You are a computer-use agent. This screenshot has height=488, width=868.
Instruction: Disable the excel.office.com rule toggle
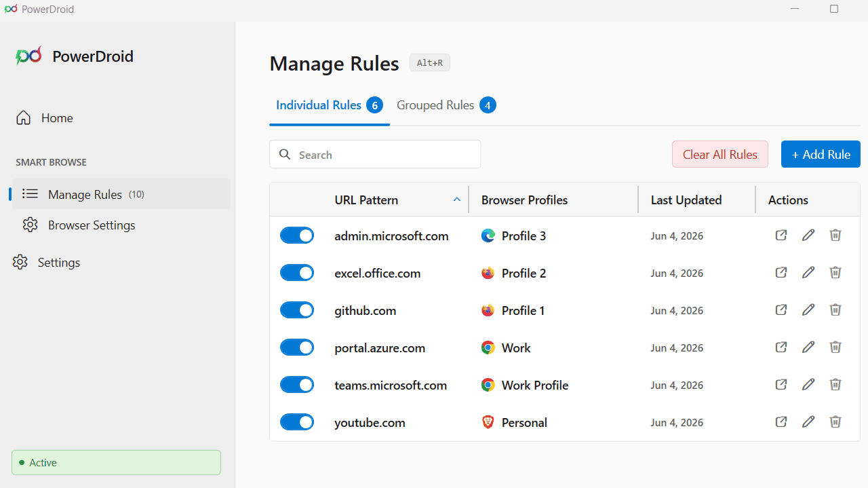(x=297, y=273)
